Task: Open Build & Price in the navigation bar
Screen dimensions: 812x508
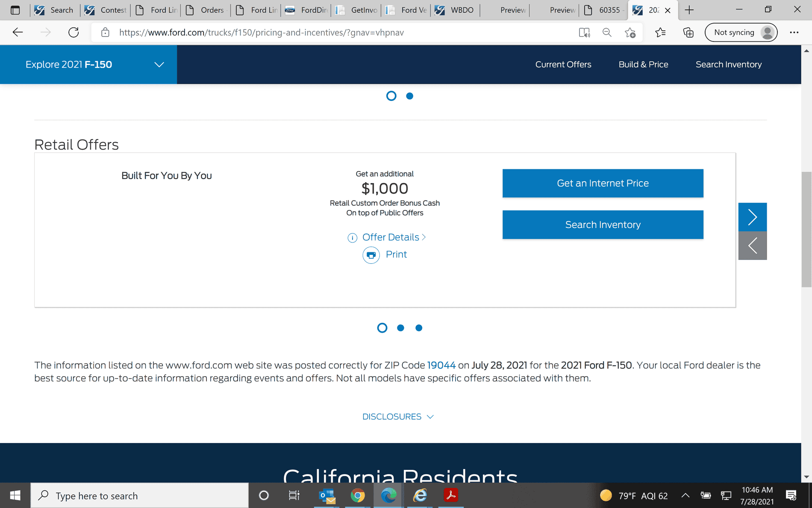Action: tap(643, 65)
